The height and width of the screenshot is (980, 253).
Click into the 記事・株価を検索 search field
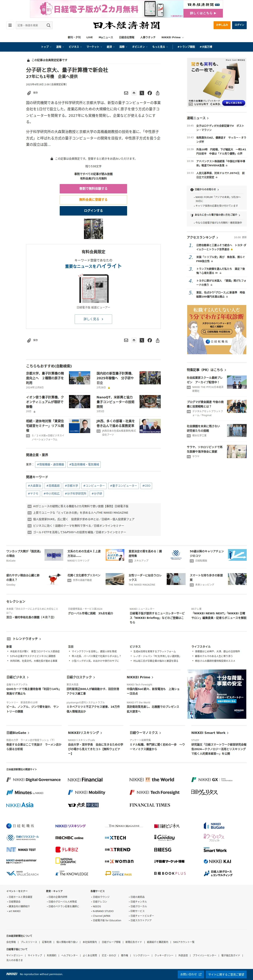tap(31, 25)
